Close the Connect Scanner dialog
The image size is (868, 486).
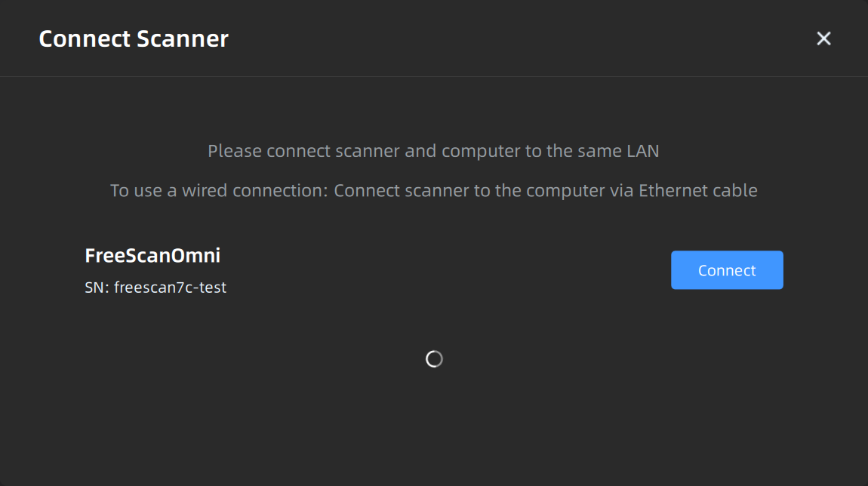click(x=823, y=38)
